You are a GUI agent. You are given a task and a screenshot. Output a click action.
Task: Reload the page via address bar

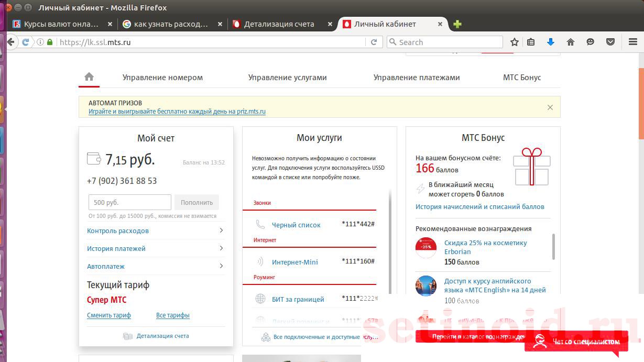point(374,42)
